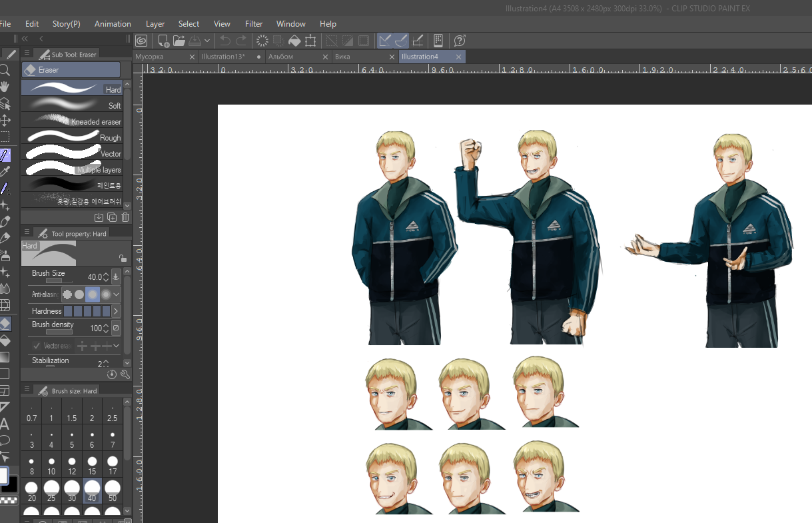This screenshot has width=812, height=523.
Task: Open the save options dropdown arrow
Action: (207, 41)
